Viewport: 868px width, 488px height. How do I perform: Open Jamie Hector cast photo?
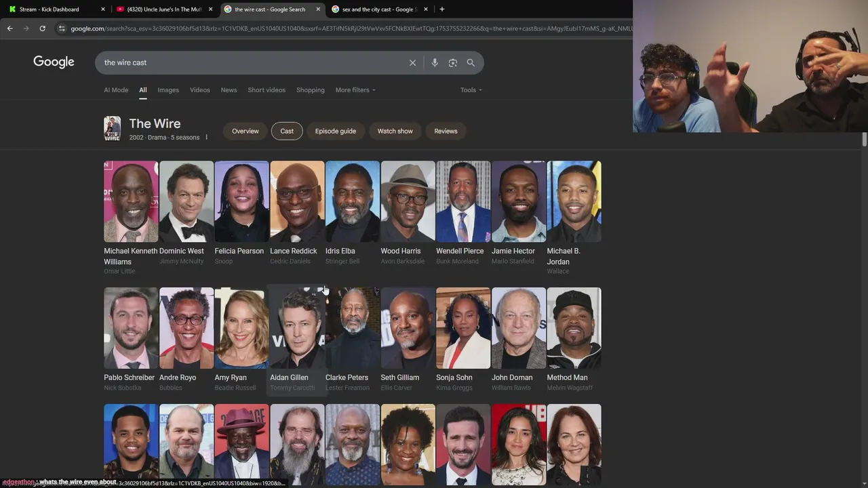click(519, 201)
